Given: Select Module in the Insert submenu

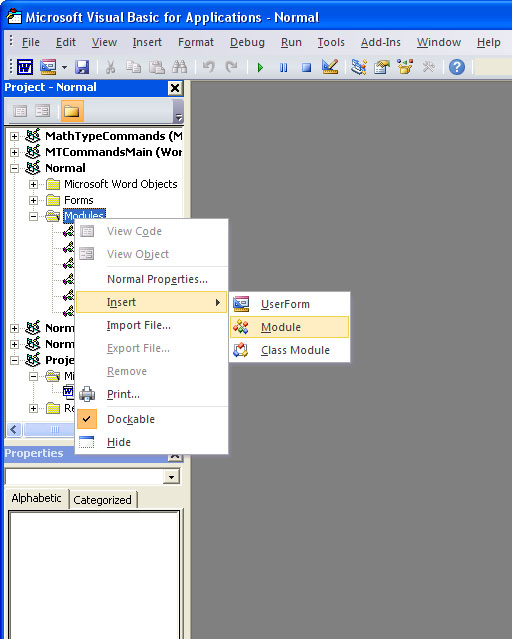Looking at the screenshot, I should click(x=289, y=327).
